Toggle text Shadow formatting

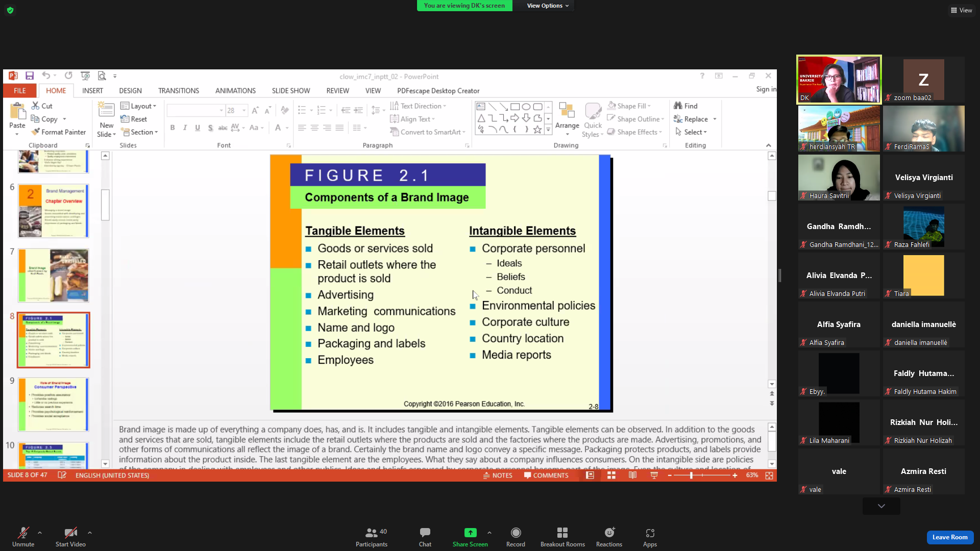[x=210, y=128]
